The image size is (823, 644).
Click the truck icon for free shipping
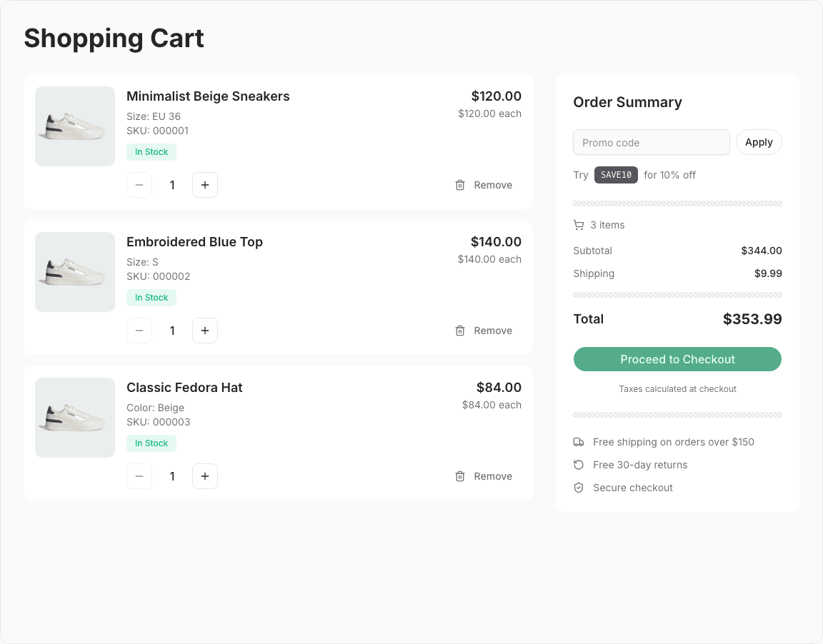[x=579, y=442]
